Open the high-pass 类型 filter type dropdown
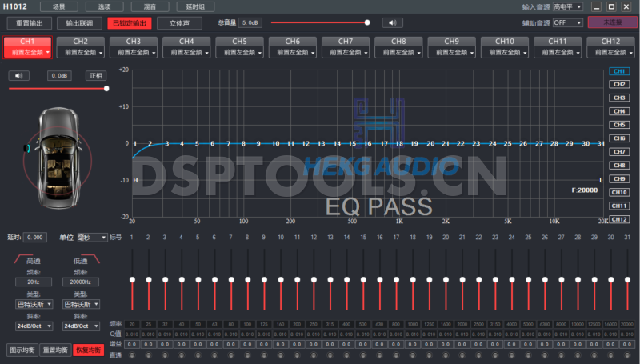The image size is (640, 364). (x=34, y=305)
